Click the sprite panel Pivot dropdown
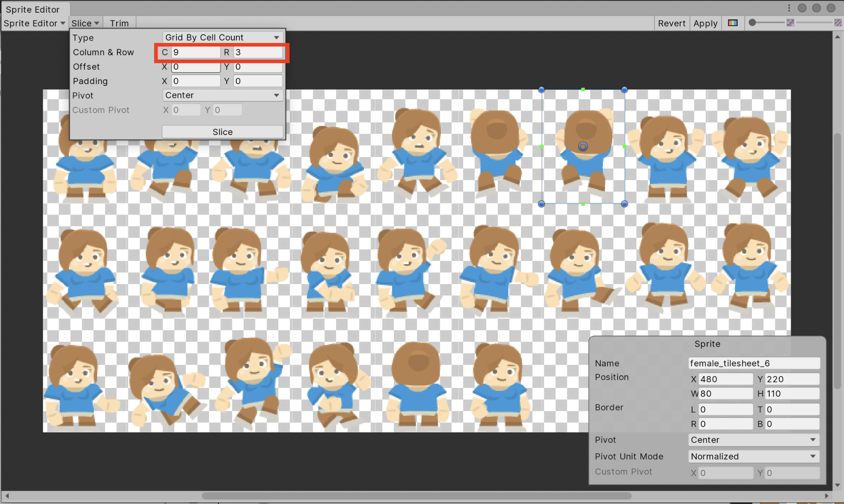The width and height of the screenshot is (844, 504). tap(752, 439)
